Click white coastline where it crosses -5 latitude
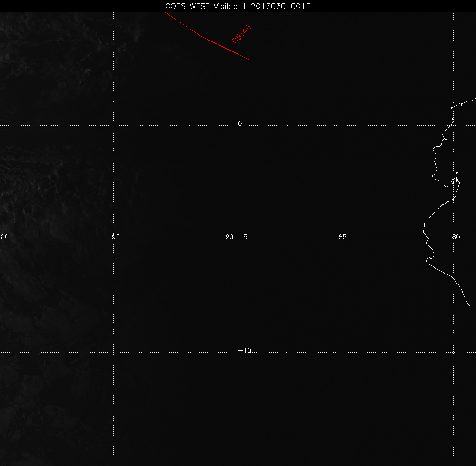This screenshot has width=476, height=466. tap(426, 239)
